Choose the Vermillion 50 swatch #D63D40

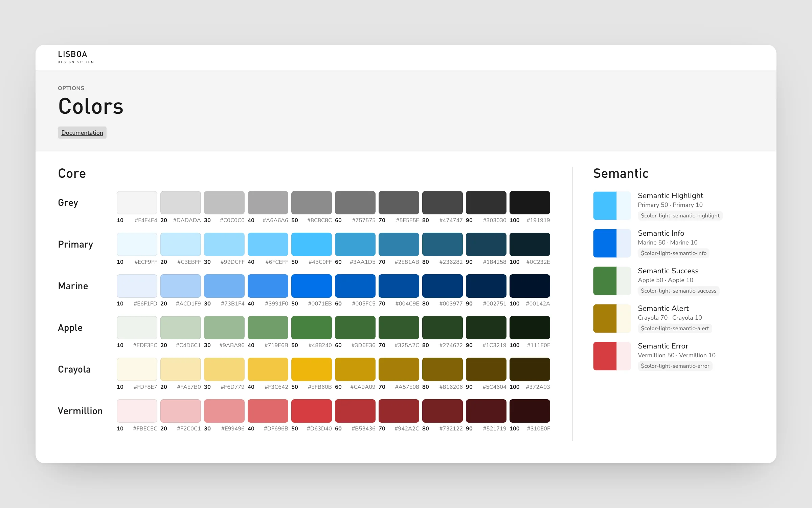(312, 411)
